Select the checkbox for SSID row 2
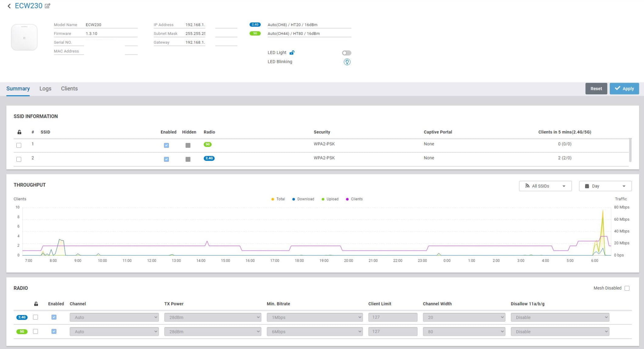The image size is (644, 349). point(19,159)
